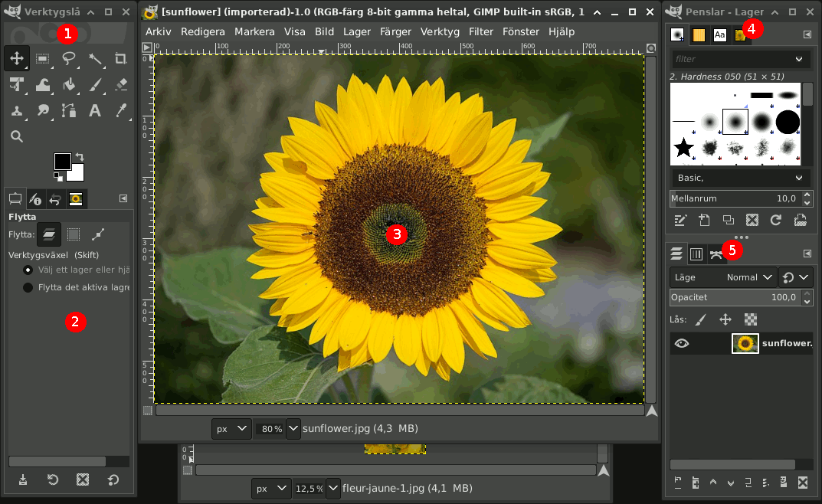Click the black foreground color swatch
This screenshot has height=504, width=822.
(x=62, y=161)
